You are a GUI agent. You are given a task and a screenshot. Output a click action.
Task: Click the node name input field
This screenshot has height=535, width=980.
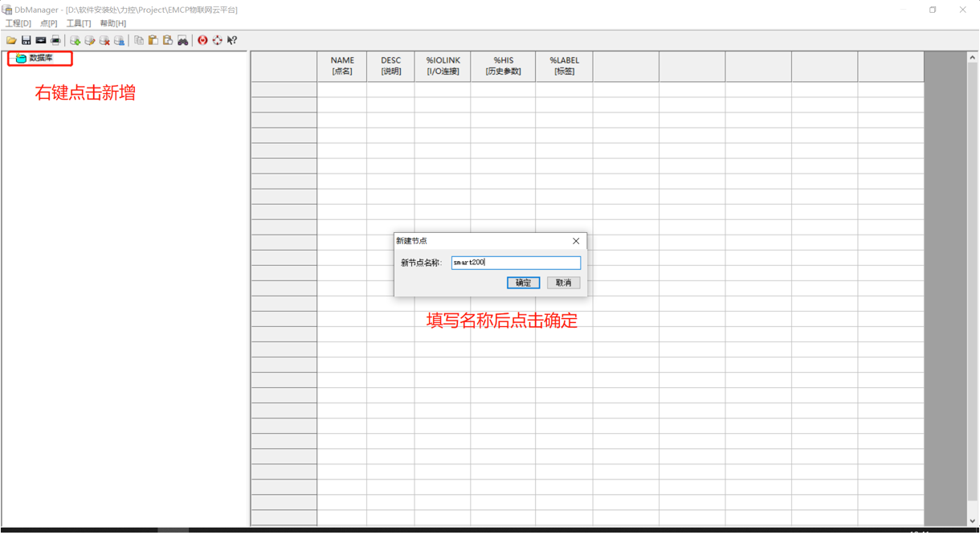pos(516,263)
